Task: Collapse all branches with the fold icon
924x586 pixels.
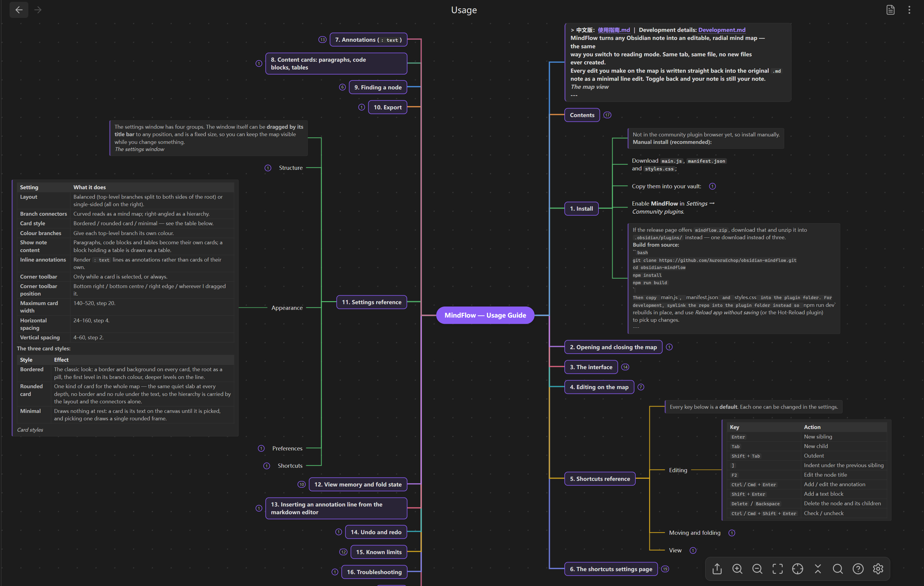Action: [x=818, y=569]
